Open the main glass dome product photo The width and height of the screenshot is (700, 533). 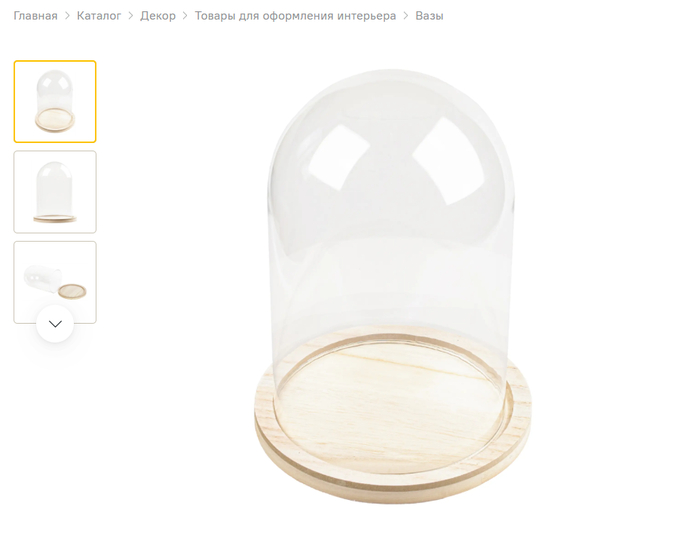393,286
